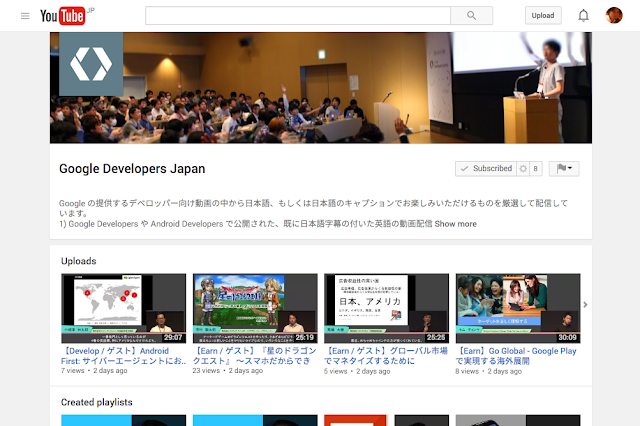This screenshot has width=640, height=426.
Task: Click the YouTube logo
Action: (63, 16)
